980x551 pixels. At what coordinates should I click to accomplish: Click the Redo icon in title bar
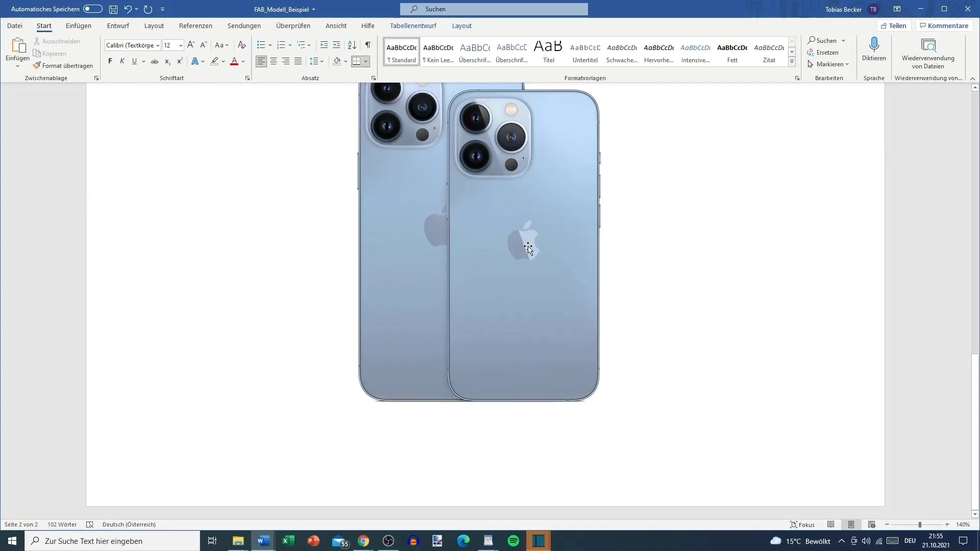pyautogui.click(x=148, y=9)
